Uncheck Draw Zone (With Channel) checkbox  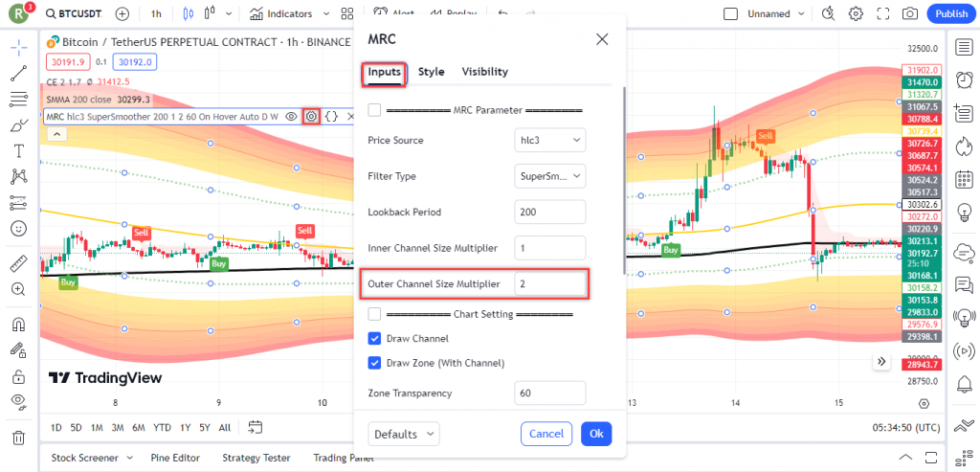tap(374, 363)
